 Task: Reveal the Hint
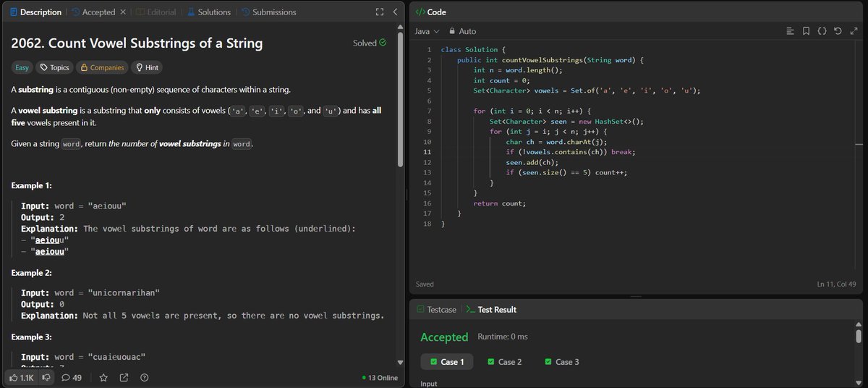point(147,67)
